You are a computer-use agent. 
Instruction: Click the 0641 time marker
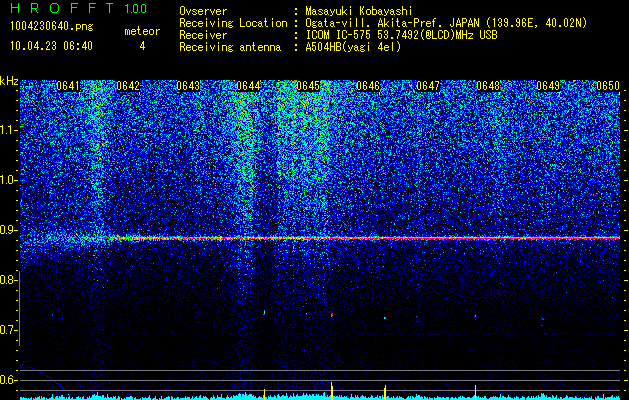(68, 86)
